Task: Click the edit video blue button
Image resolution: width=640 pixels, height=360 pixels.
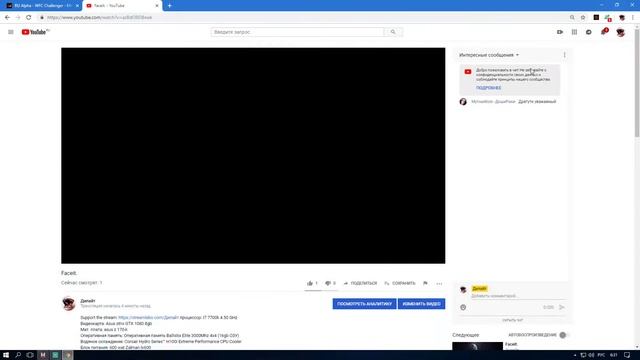Action: click(421, 304)
